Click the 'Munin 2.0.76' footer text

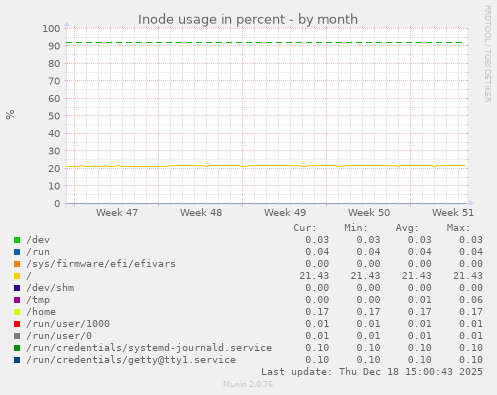click(248, 384)
